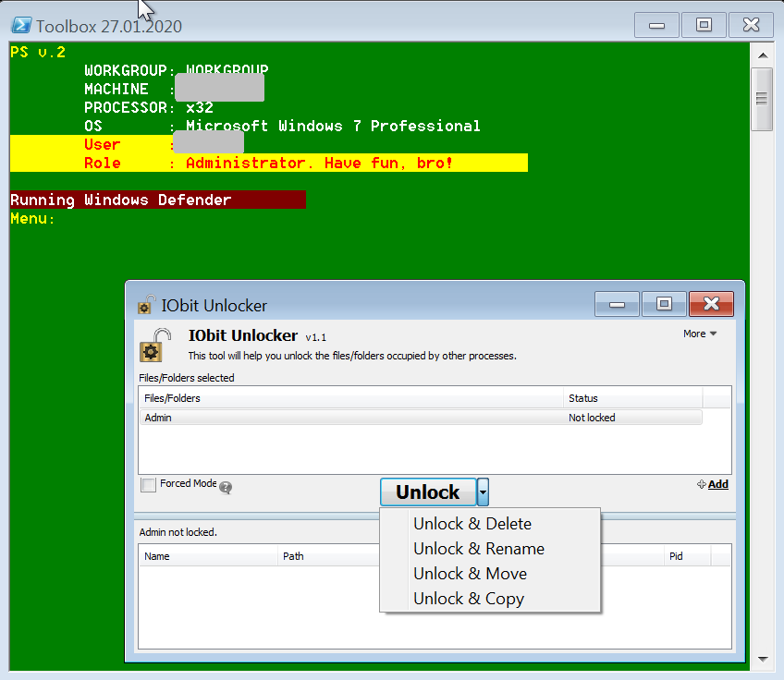Click the big Unlock button
The height and width of the screenshot is (680, 784).
[428, 492]
